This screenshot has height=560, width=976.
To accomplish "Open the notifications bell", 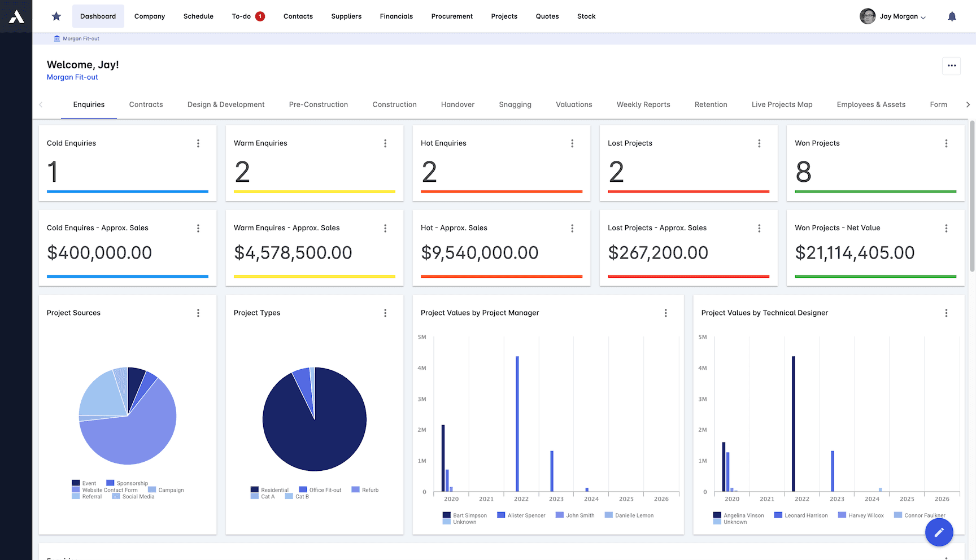I will (952, 16).
